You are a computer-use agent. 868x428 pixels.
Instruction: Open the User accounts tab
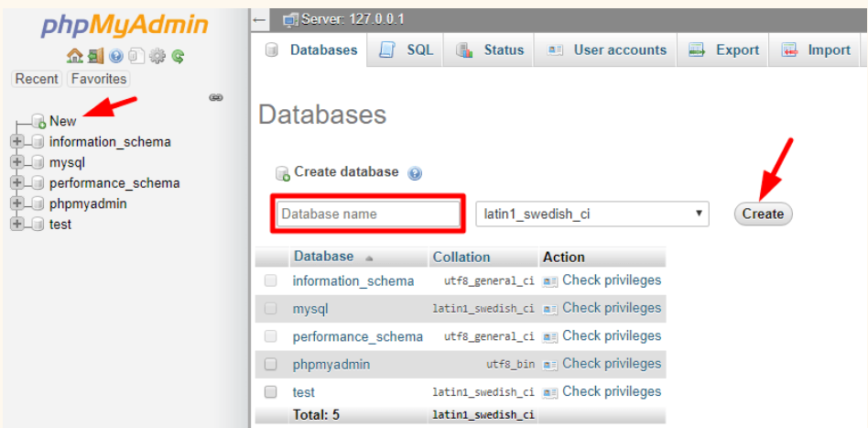click(605, 49)
